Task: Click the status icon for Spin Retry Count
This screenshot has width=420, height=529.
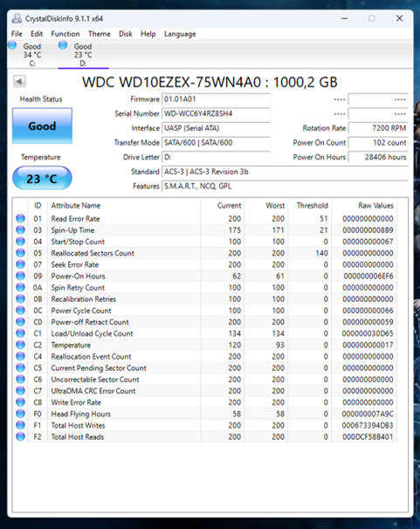Action: click(20, 287)
